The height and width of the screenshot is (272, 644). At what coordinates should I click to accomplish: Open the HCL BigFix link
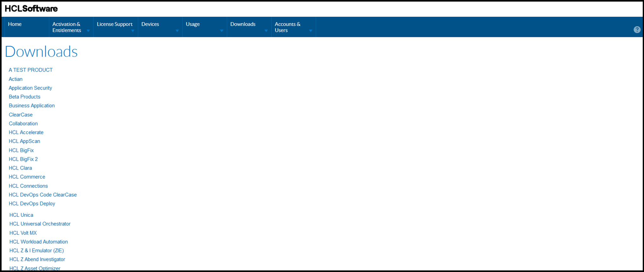pyautogui.click(x=21, y=150)
